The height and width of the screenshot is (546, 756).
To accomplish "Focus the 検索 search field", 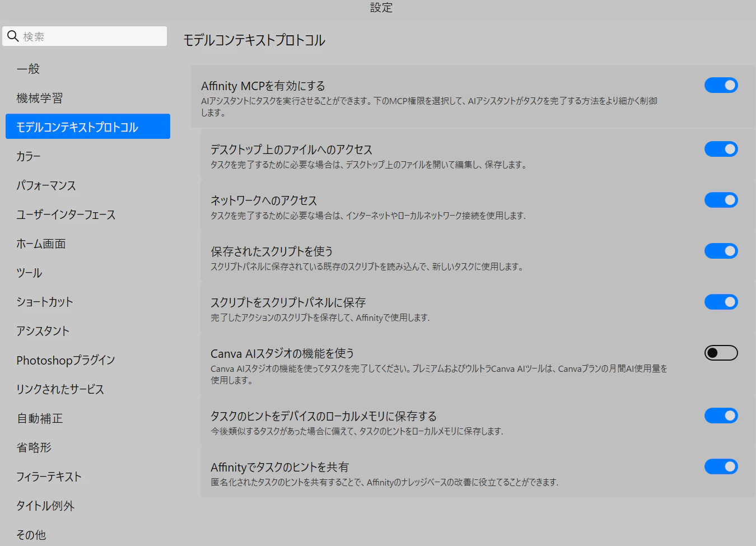I will pos(85,36).
